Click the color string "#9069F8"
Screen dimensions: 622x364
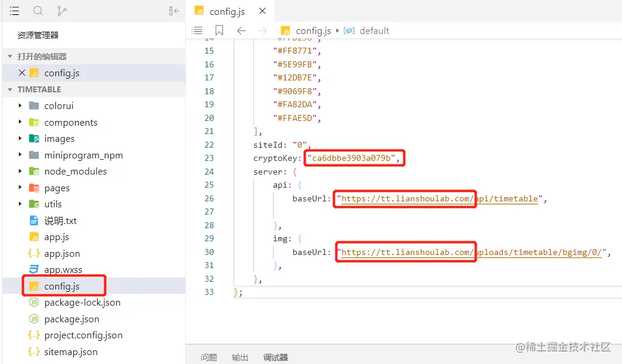point(295,91)
